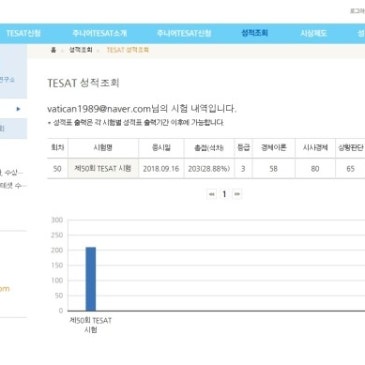Go to 시상제도 menu
The width and height of the screenshot is (365, 365).
click(x=313, y=33)
